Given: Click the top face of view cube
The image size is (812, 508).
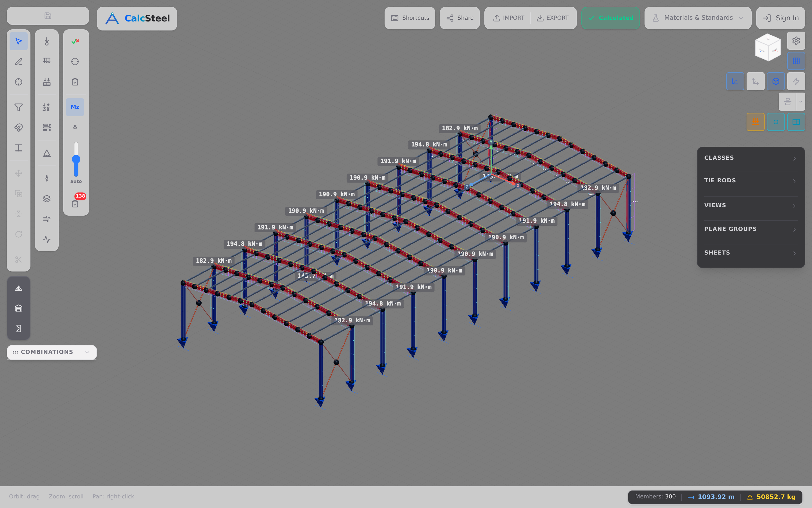Looking at the screenshot, I should [x=768, y=39].
